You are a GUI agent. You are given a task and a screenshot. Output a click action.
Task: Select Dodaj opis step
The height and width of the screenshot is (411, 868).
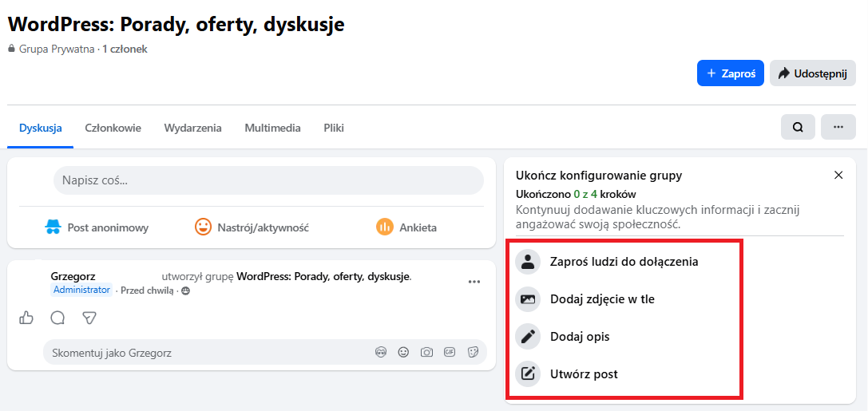[x=580, y=336]
